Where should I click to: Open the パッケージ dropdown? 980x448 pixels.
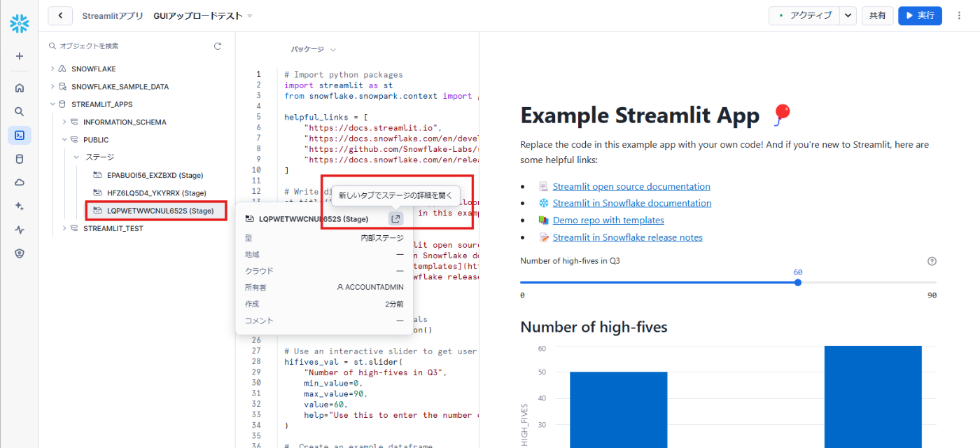point(314,50)
